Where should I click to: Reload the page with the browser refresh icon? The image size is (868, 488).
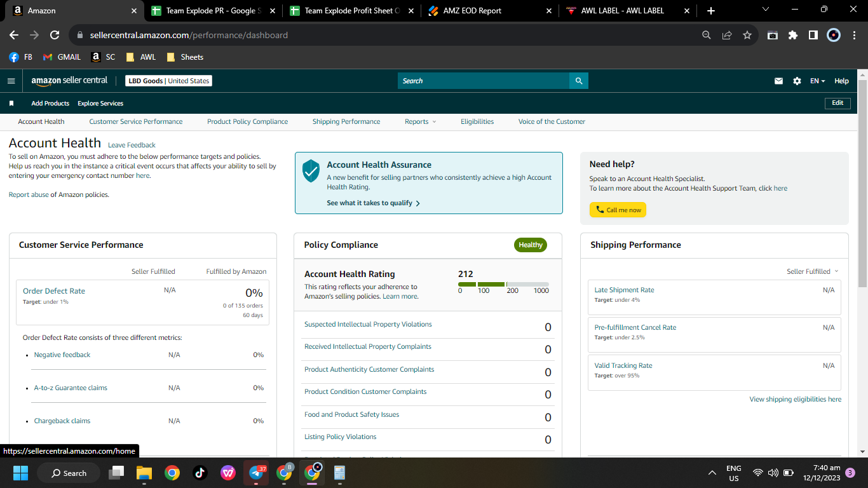pos(55,35)
